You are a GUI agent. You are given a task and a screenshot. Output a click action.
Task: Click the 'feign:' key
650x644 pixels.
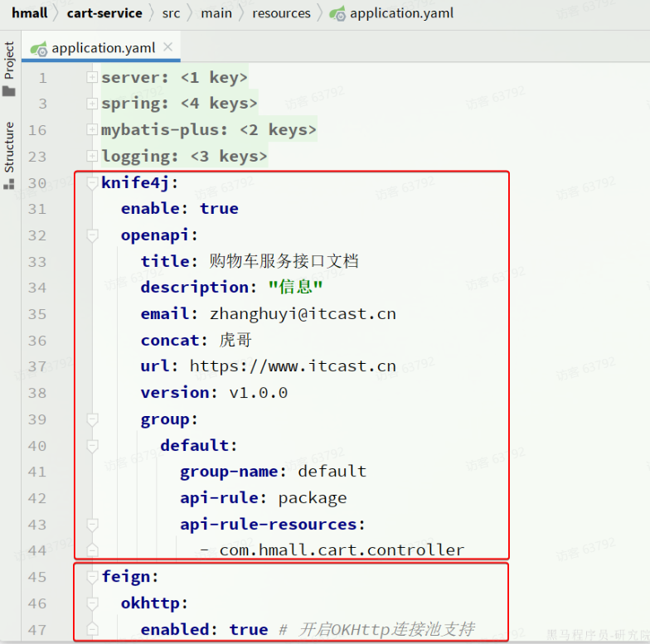tap(130, 577)
